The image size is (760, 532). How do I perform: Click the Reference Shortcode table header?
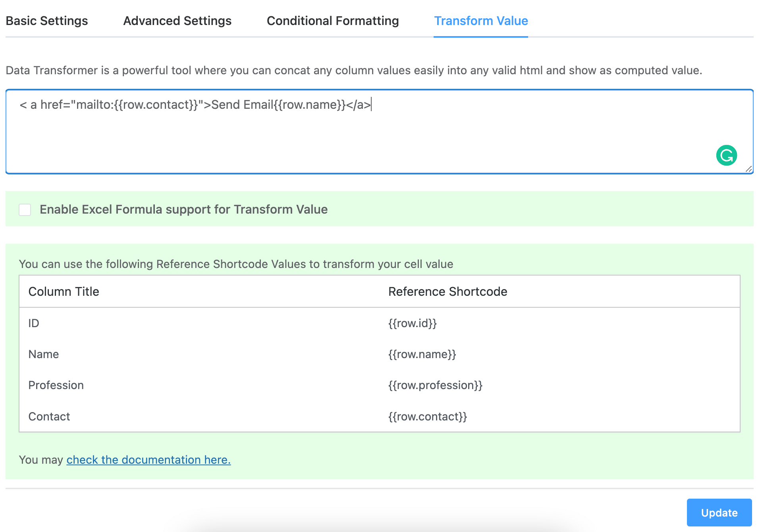(x=448, y=291)
